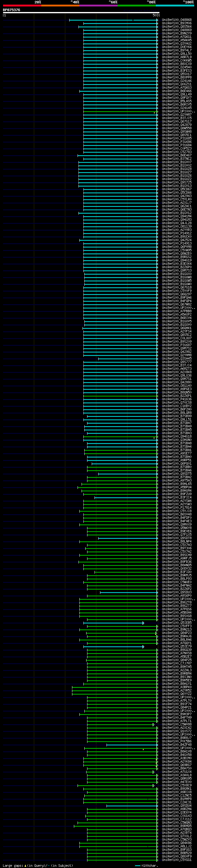
Task: Select the UniRef100_B9HL65 label
Action: click(176, 484)
